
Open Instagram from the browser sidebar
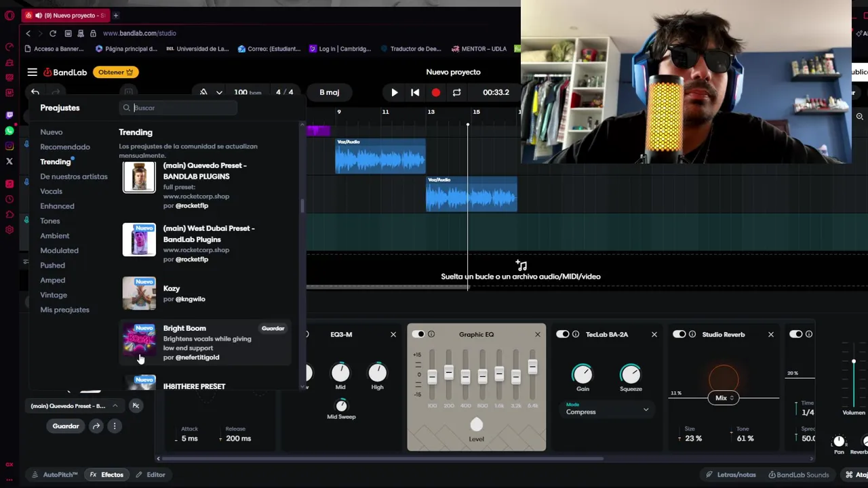coord(9,146)
